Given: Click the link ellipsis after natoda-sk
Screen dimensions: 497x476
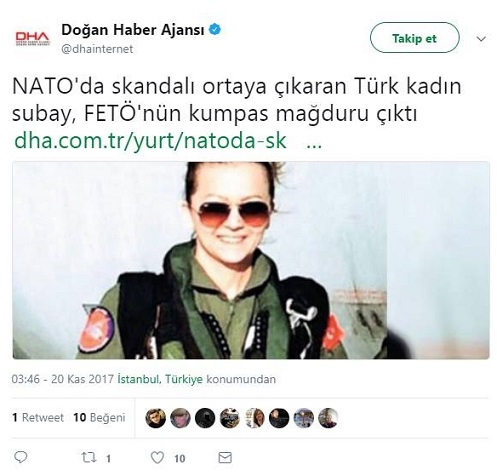Looking at the screenshot, I should [x=314, y=145].
